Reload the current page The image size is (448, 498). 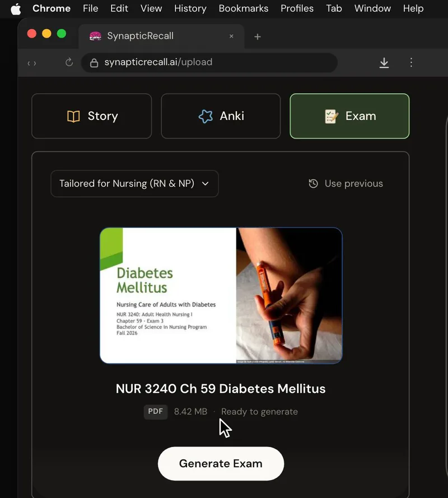click(69, 62)
